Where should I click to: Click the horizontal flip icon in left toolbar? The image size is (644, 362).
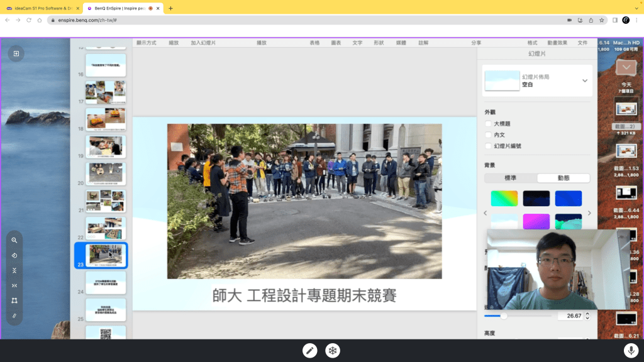coord(14,286)
